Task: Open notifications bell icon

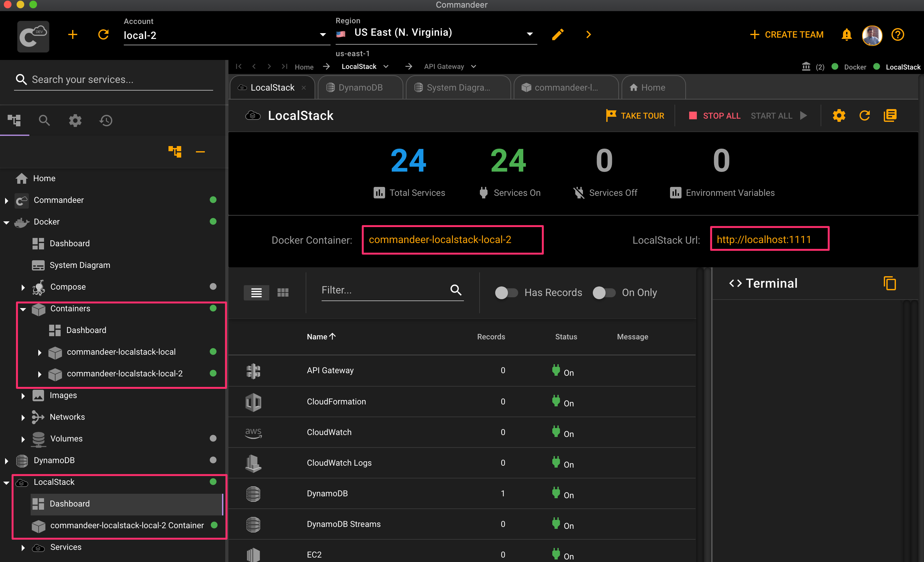Action: pos(846,34)
